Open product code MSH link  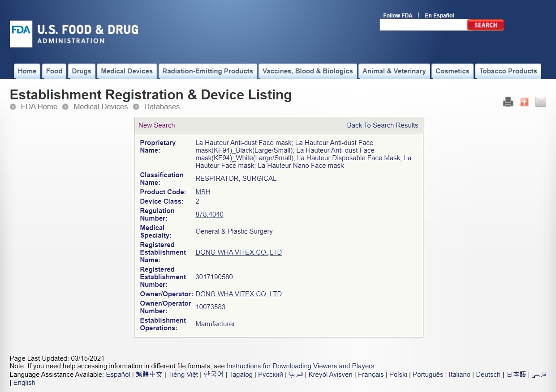point(203,192)
